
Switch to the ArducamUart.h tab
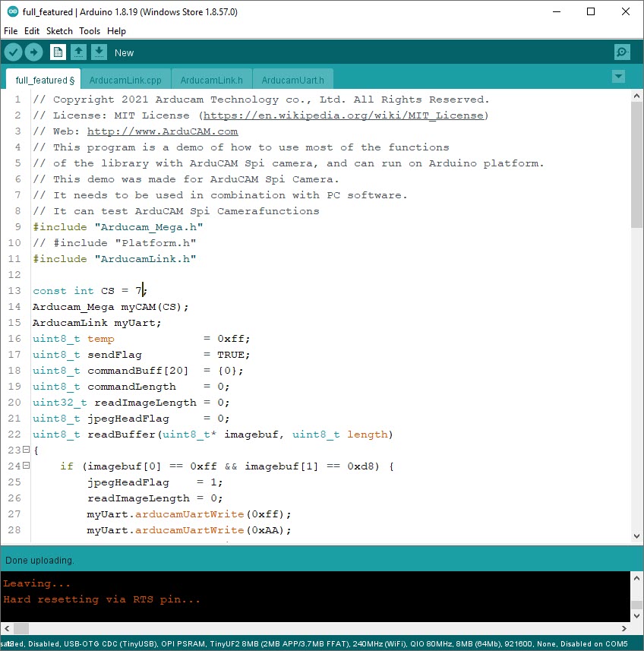tap(293, 80)
